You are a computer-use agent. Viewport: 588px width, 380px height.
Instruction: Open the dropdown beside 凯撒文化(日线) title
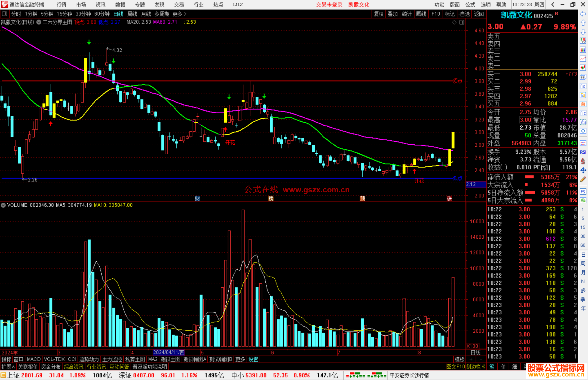[39, 22]
